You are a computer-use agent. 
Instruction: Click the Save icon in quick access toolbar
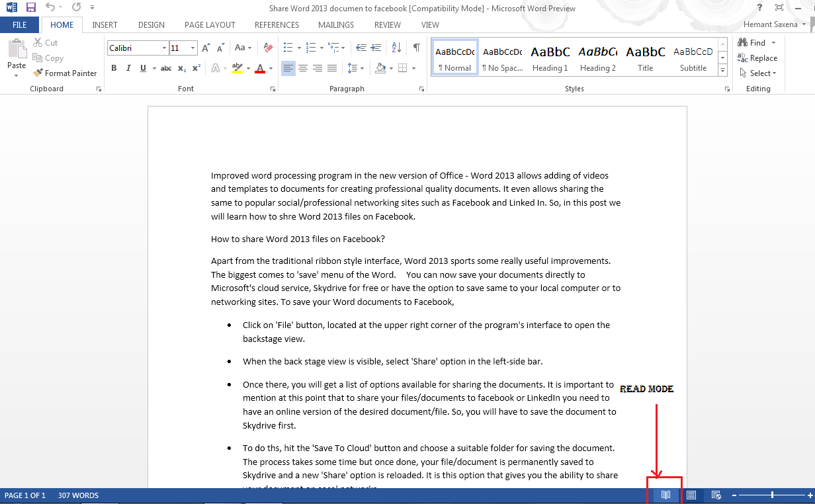click(x=30, y=8)
